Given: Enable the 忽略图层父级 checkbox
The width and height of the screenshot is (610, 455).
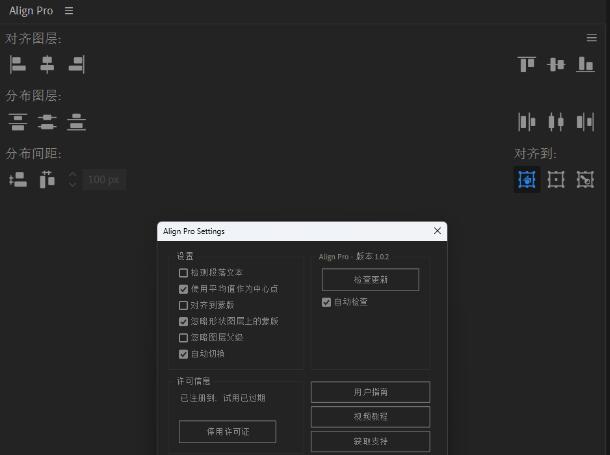Looking at the screenshot, I should click(x=183, y=338).
